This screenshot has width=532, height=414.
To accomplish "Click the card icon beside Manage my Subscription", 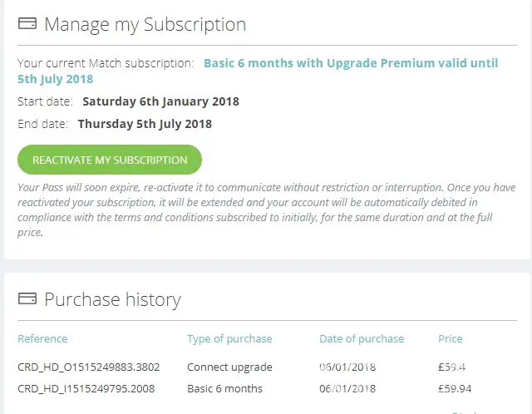I will [27, 24].
